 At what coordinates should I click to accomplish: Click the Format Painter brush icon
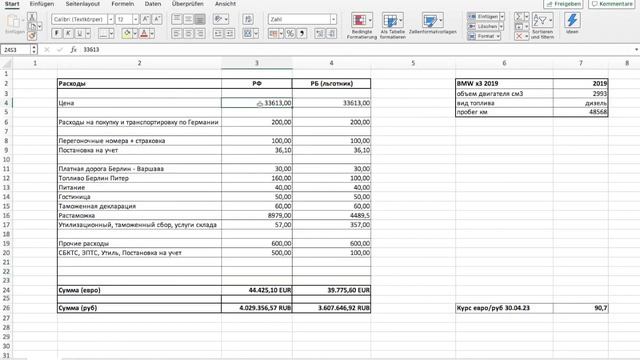click(32, 36)
